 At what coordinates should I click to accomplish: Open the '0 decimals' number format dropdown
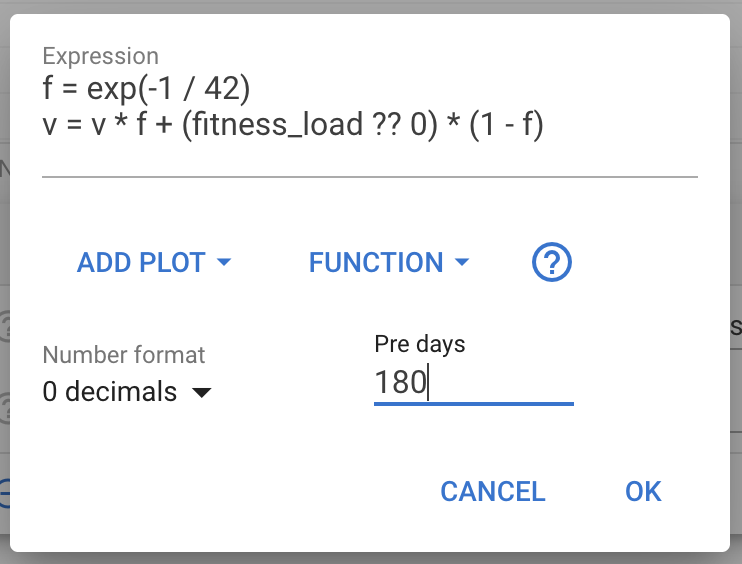tap(126, 392)
